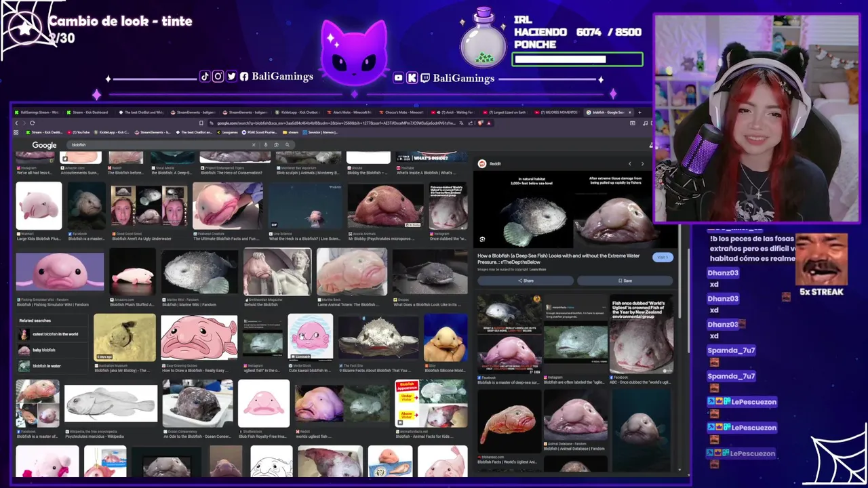This screenshot has width=868, height=488.
Task: Open Large Kids Blobfish Plush thumbnail
Action: click(39, 205)
